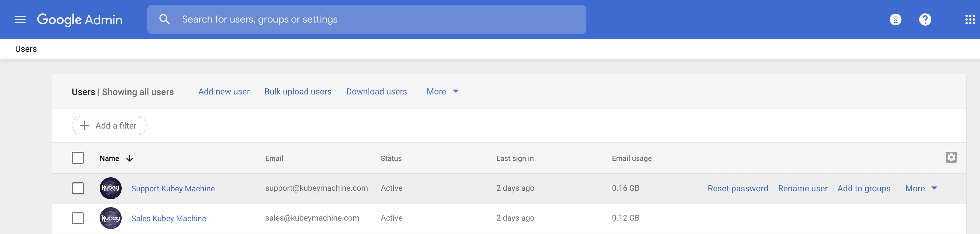Open Sales Kubey Machine user profile
The height and width of the screenshot is (234, 980).
pyautogui.click(x=169, y=218)
